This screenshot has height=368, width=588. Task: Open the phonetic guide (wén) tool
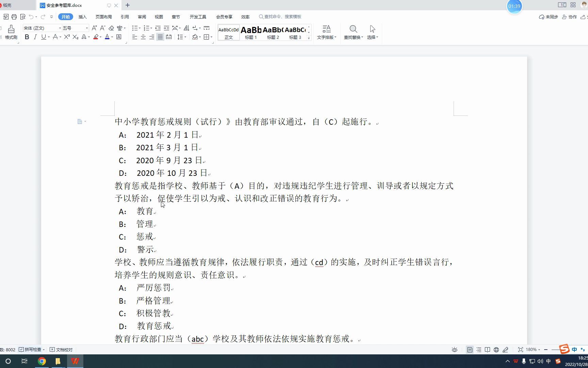tap(119, 28)
